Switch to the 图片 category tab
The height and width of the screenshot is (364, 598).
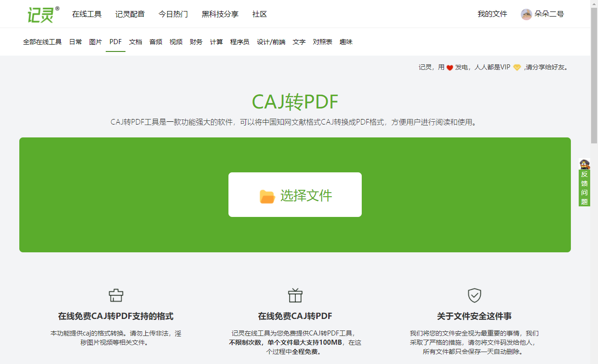coord(95,41)
